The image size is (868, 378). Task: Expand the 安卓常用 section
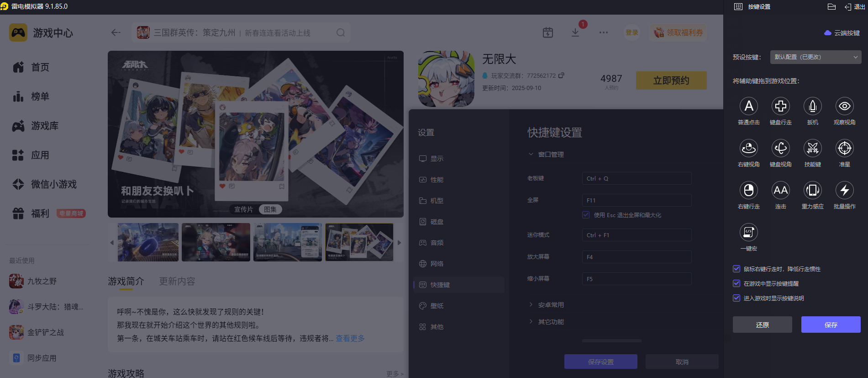click(531, 305)
